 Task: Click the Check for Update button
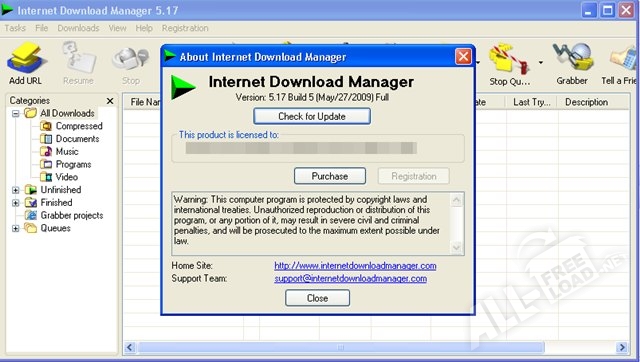(x=312, y=116)
